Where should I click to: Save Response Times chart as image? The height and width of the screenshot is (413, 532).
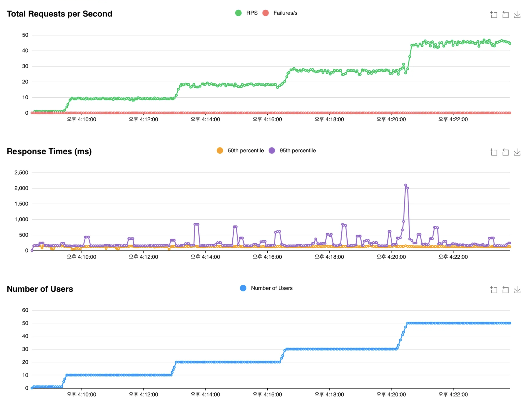point(517,152)
